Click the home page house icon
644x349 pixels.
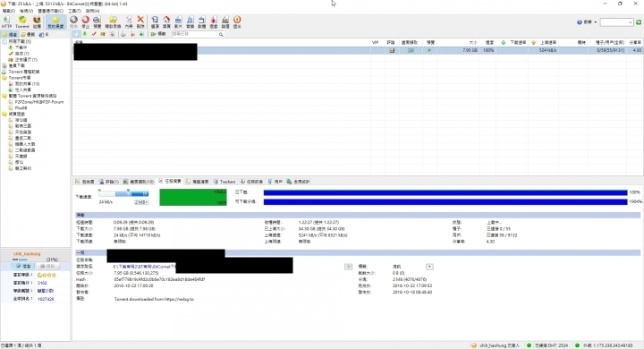coord(166,21)
